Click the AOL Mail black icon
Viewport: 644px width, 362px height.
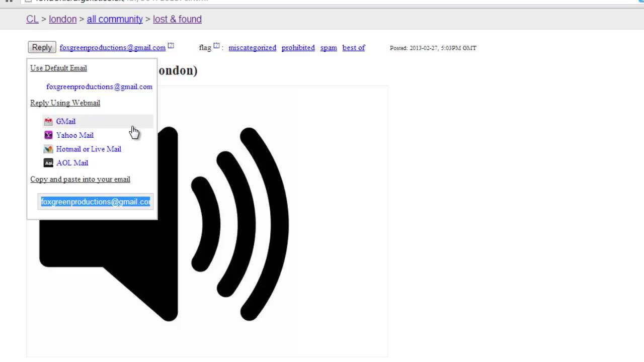click(48, 163)
